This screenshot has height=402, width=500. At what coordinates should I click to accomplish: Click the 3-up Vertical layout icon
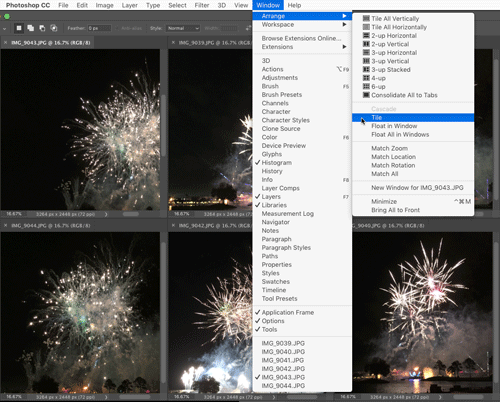coord(366,61)
